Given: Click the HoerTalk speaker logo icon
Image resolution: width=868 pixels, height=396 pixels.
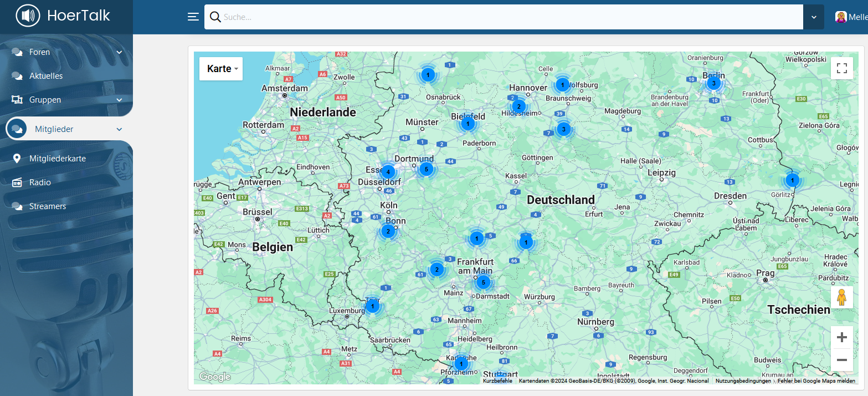Looking at the screenshot, I should (28, 16).
